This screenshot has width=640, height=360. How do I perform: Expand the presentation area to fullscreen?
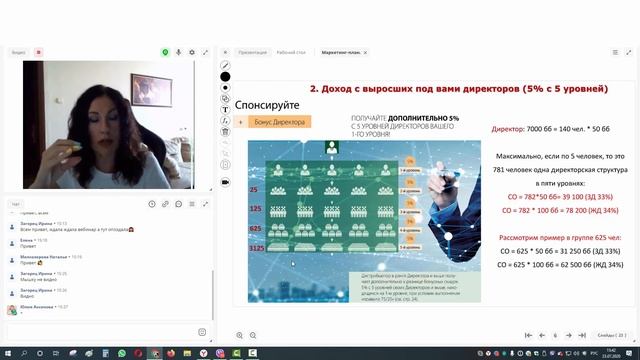tap(629, 52)
